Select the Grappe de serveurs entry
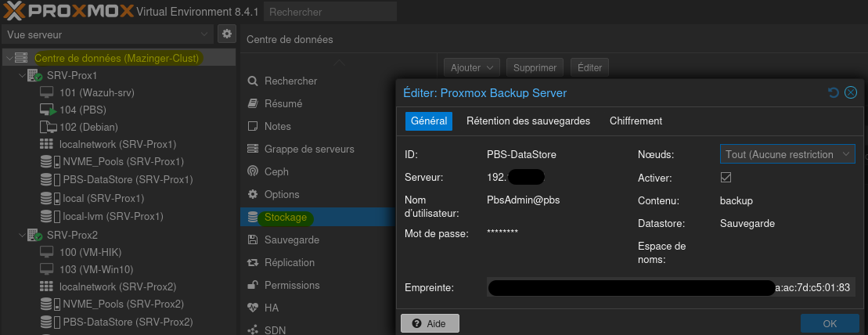 tap(308, 149)
